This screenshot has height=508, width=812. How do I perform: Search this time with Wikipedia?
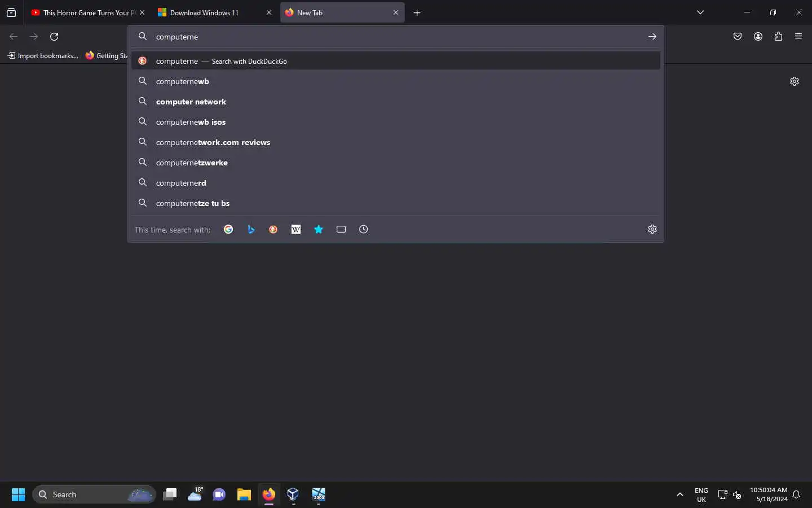point(296,229)
